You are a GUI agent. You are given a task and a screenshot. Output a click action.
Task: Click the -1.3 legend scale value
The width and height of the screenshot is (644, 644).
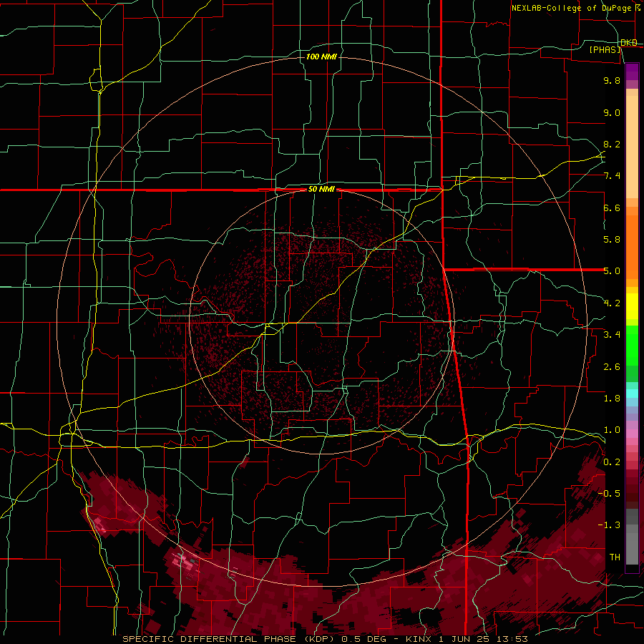610,525
